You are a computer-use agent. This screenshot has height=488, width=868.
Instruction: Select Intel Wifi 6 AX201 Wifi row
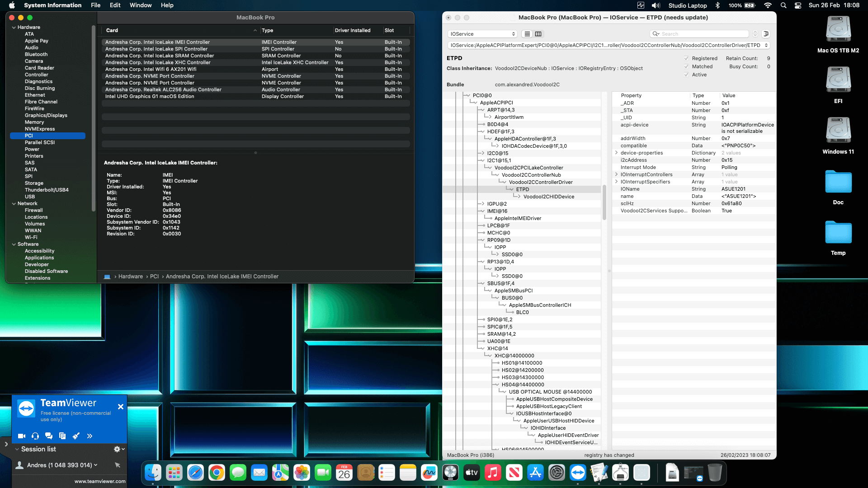(256, 69)
